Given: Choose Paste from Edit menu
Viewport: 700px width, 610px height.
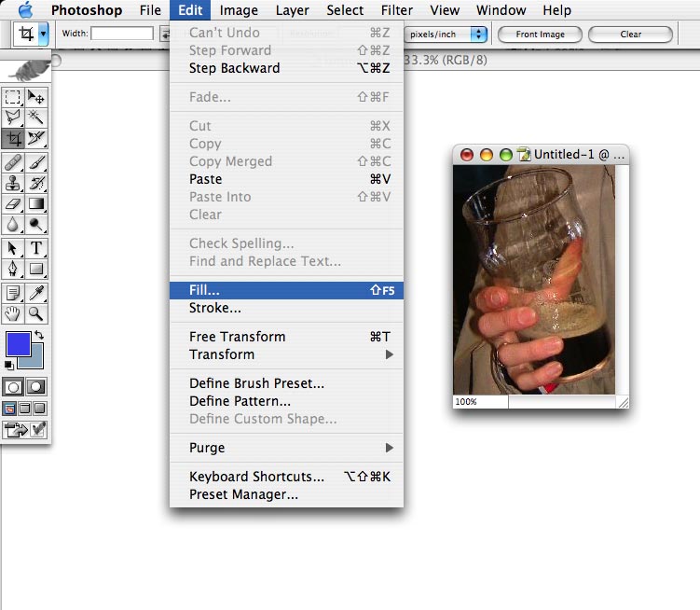Looking at the screenshot, I should pyautogui.click(x=286, y=179).
